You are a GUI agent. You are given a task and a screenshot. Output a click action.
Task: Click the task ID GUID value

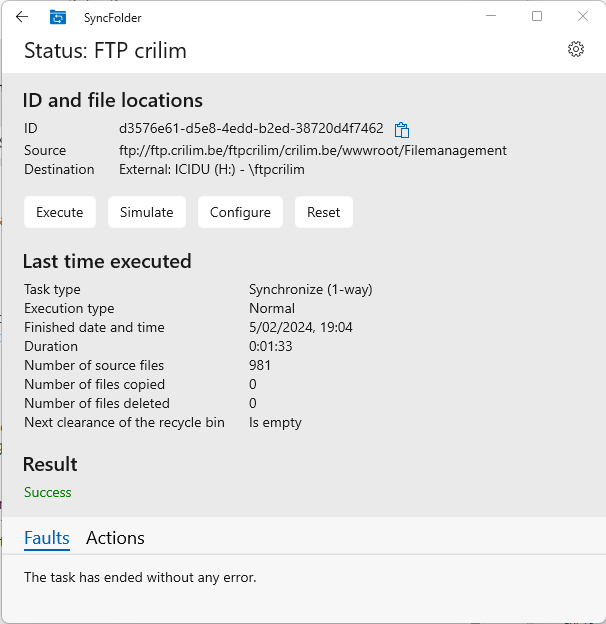pos(251,129)
